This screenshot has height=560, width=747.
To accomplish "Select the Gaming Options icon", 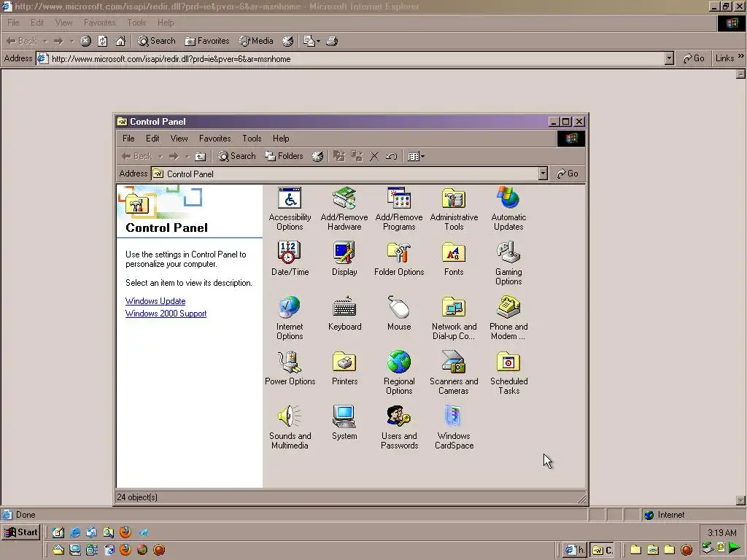I will coord(508,263).
